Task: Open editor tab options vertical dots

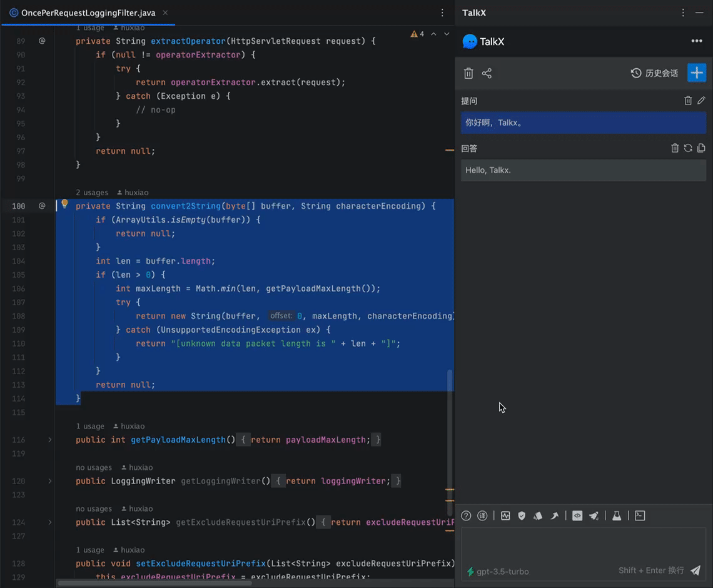Action: (442, 13)
